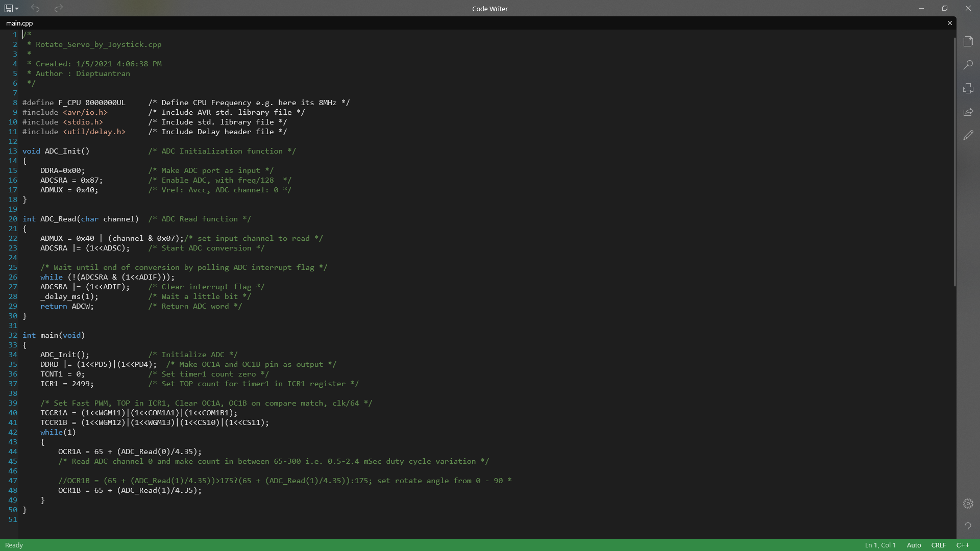The width and height of the screenshot is (980, 551).
Task: Click the 'Define CPU Frequency' comment
Action: (x=249, y=103)
